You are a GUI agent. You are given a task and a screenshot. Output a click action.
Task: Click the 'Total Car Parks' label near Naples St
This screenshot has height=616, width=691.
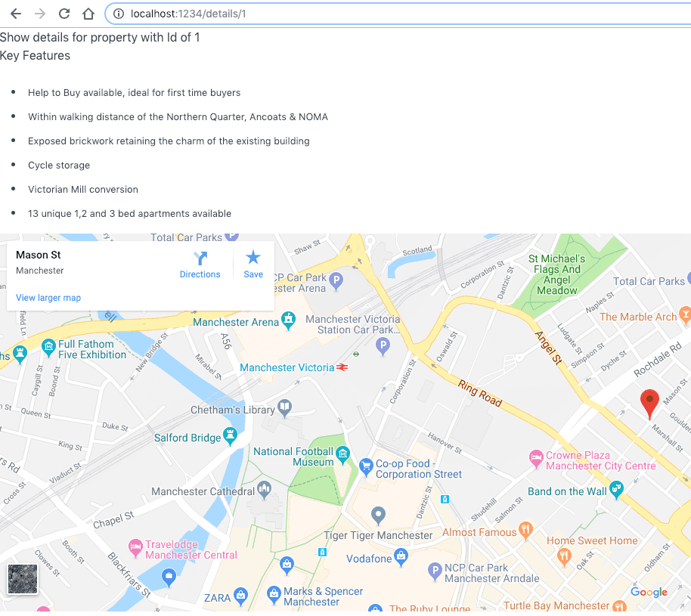point(649,281)
